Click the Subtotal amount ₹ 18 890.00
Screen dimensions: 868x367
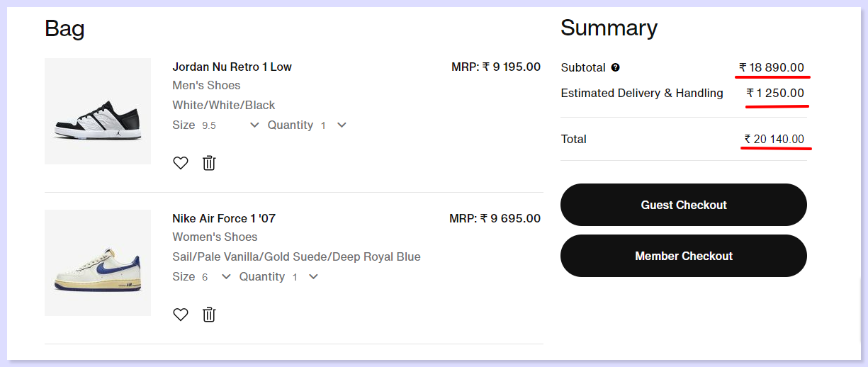click(771, 67)
